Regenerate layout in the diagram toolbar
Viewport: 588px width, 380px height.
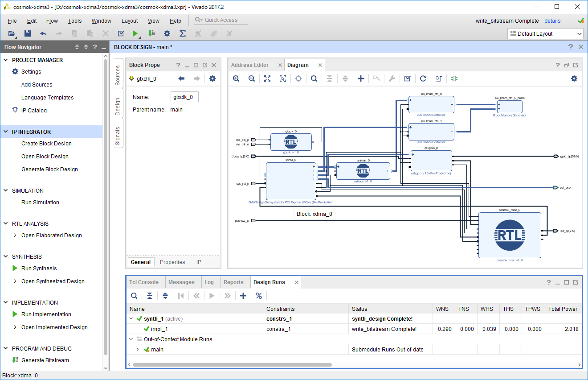pos(423,78)
